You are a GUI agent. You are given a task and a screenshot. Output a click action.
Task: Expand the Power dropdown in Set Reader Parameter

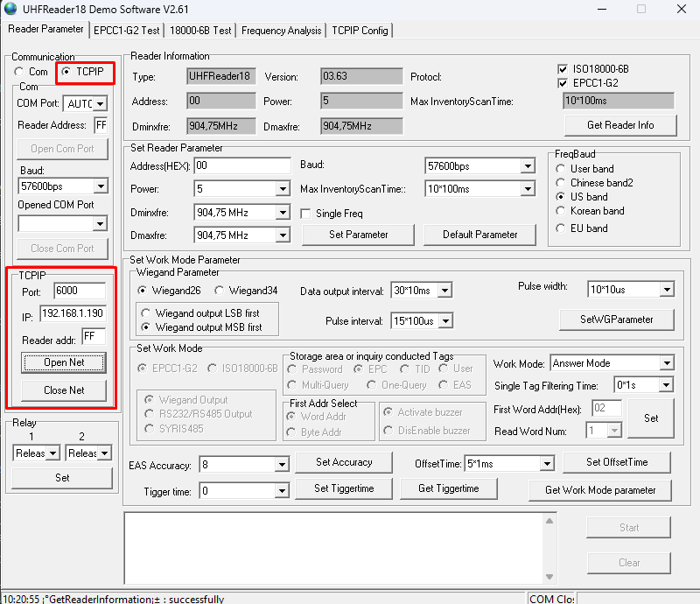click(282, 189)
